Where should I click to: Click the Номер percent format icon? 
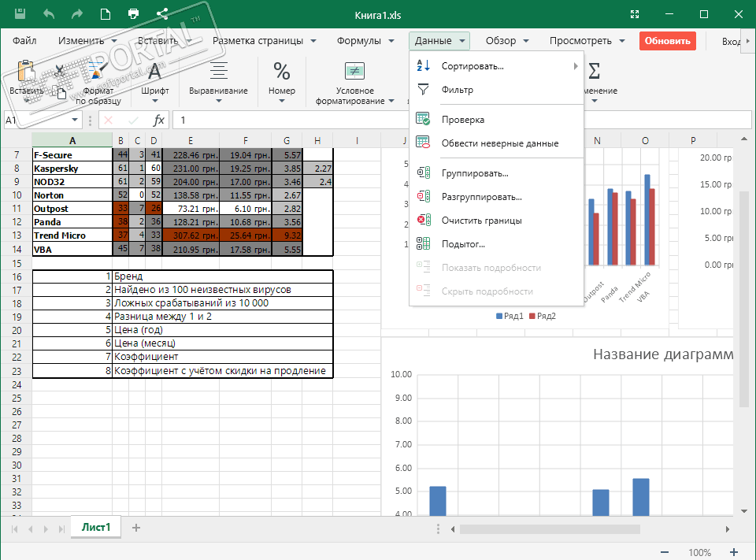(x=281, y=72)
